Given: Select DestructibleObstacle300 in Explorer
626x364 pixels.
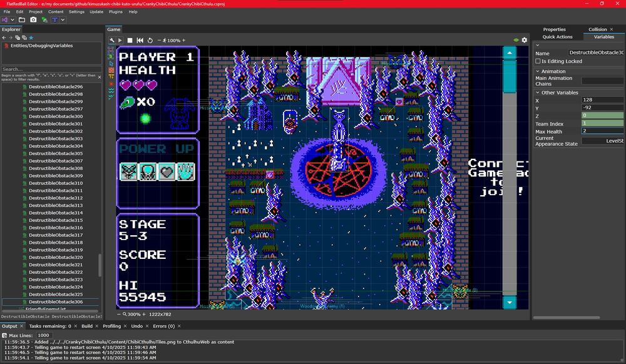Looking at the screenshot, I should [56, 116].
